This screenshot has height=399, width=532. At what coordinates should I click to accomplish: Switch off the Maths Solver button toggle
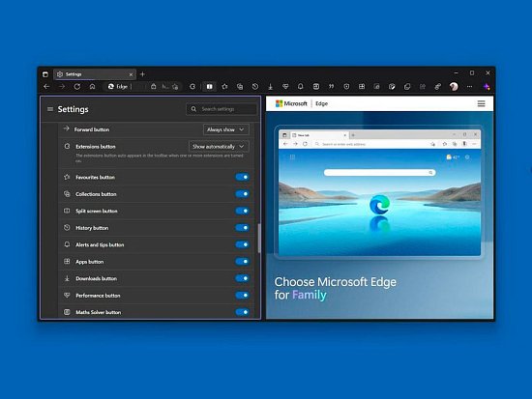242,312
